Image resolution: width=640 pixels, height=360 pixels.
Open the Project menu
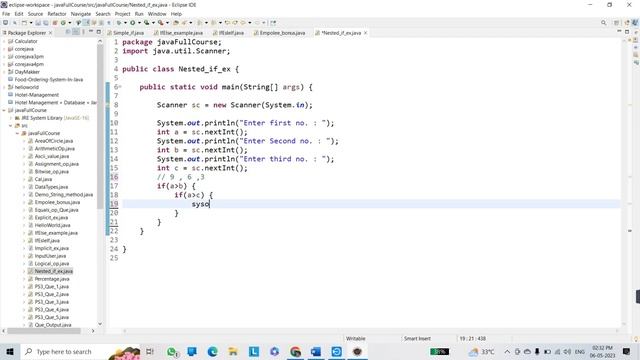click(122, 14)
